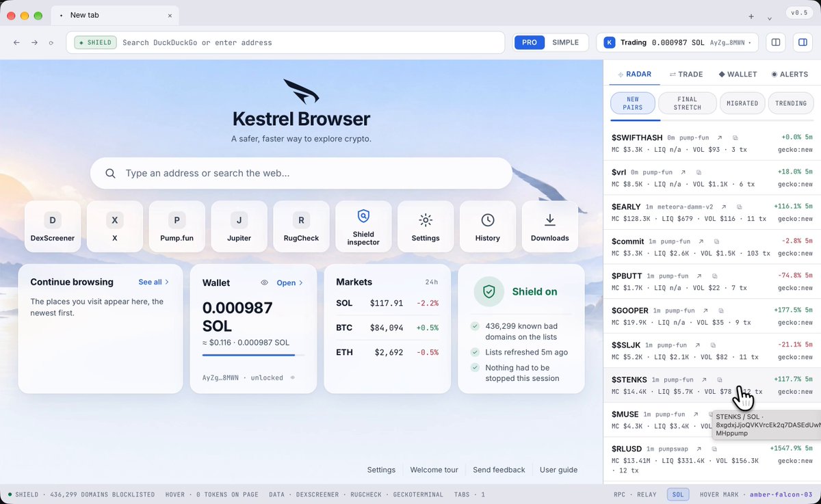Open $SWIFTHASH in external link arrow
The height and width of the screenshot is (504, 821).
[x=719, y=137]
